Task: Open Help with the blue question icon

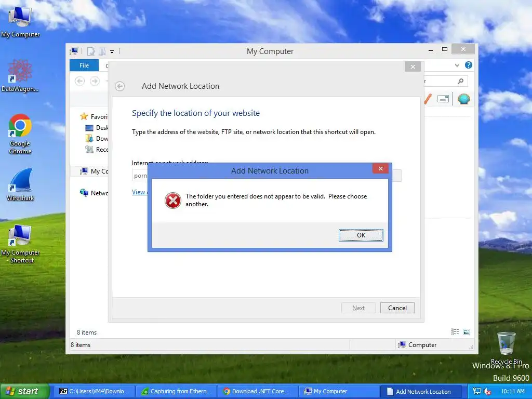Action: (x=469, y=65)
